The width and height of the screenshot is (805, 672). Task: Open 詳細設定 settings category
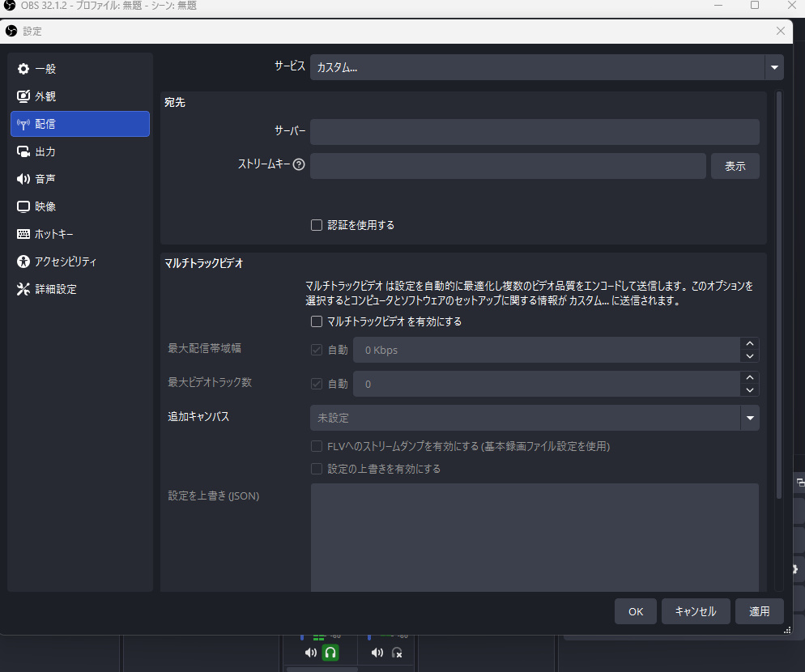point(80,289)
